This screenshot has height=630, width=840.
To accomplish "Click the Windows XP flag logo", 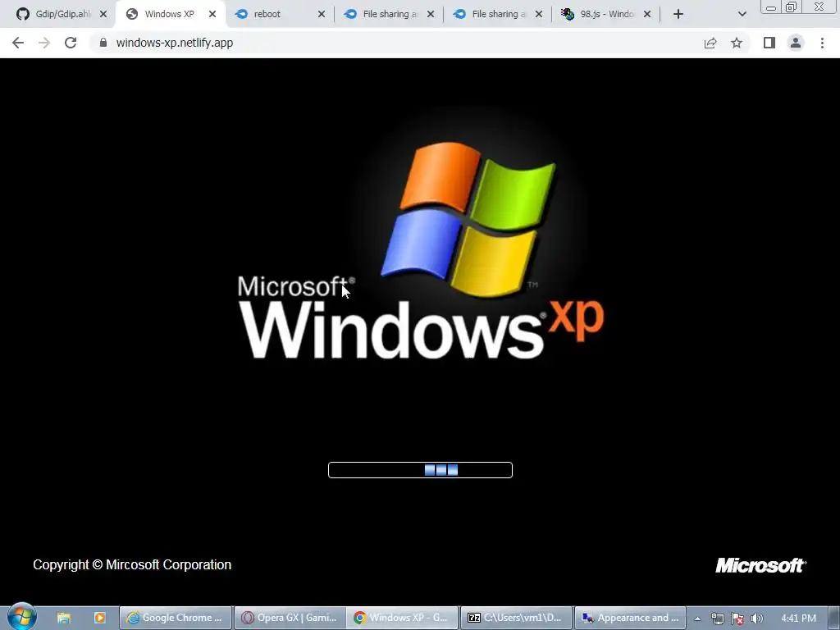I will 468,218.
